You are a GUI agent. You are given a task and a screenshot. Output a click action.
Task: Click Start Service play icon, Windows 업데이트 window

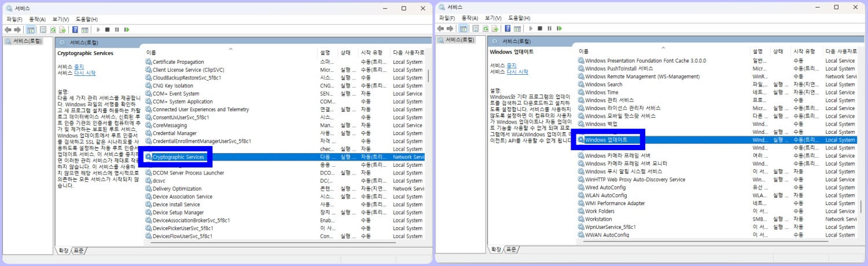(x=531, y=28)
